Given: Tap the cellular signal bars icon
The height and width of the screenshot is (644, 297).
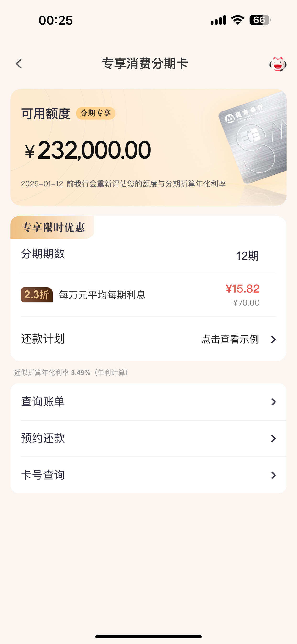Looking at the screenshot, I should click(x=218, y=20).
